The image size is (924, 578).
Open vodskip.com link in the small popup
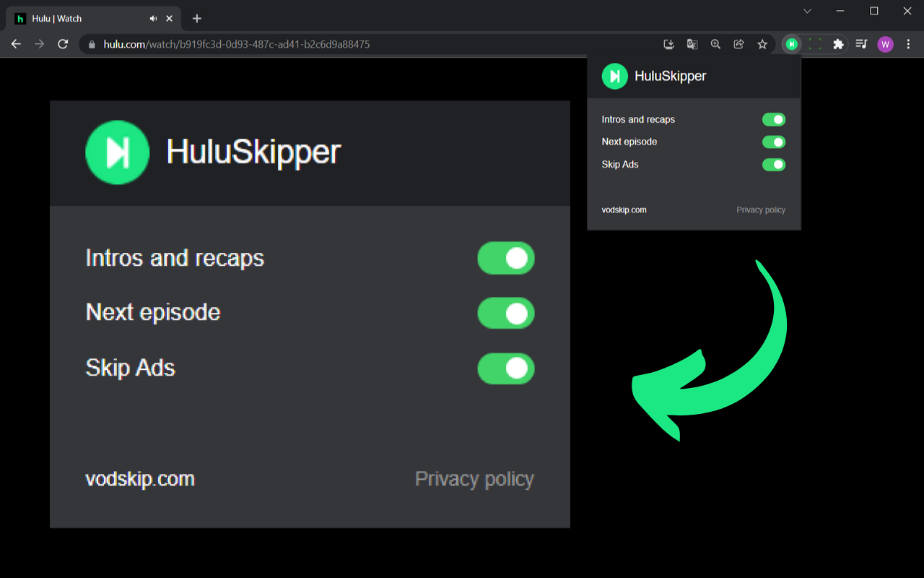pos(624,210)
